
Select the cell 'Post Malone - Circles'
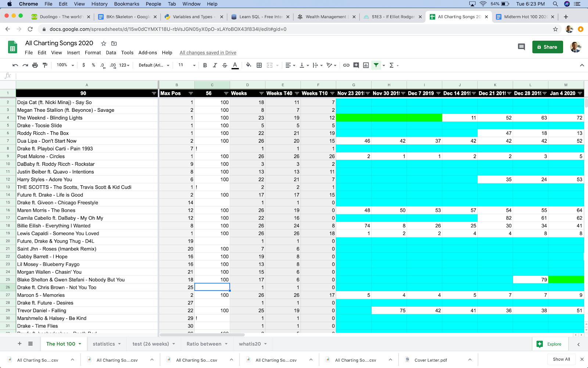pyautogui.click(x=87, y=156)
